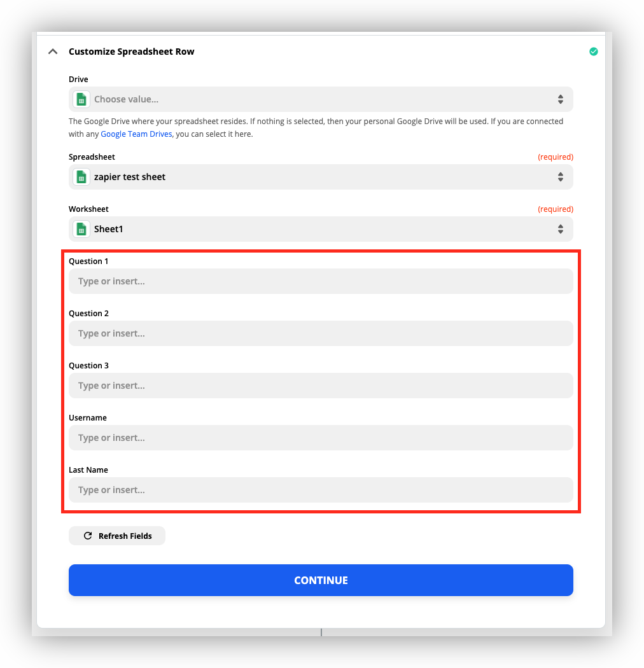Select the zapier test sheet spreadsheet field
Viewport: 644px width, 668px height.
tap(321, 177)
